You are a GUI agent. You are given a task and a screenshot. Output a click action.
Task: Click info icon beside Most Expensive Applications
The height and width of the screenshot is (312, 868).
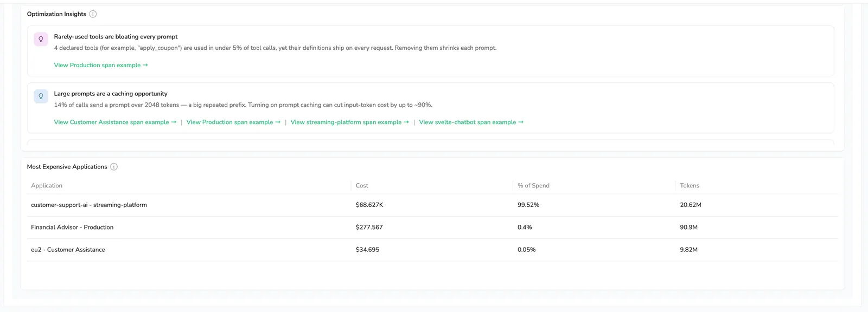pos(114,167)
